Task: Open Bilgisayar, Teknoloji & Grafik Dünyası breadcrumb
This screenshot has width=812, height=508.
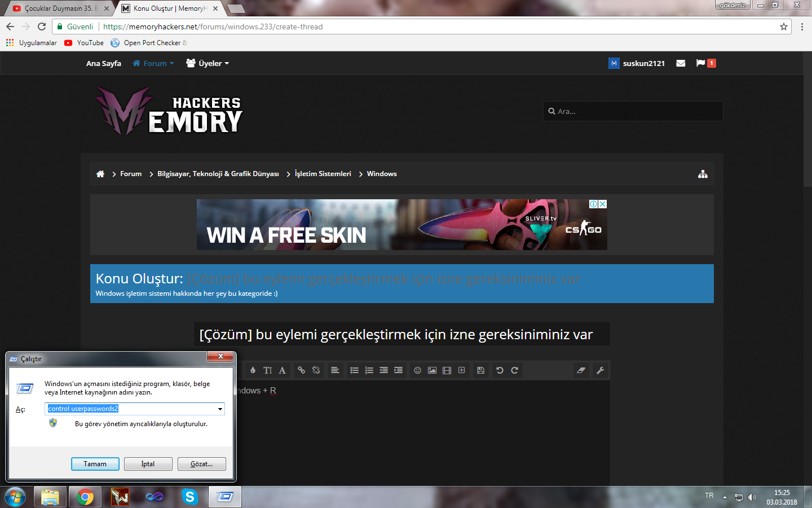Action: 218,174
